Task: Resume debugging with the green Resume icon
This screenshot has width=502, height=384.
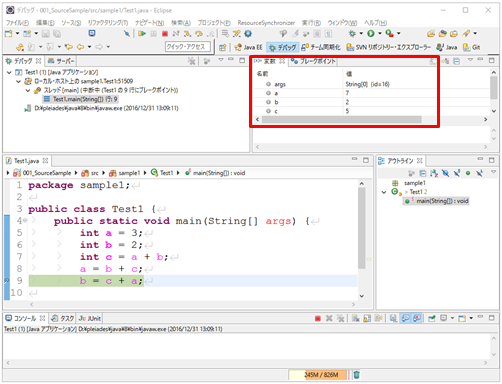Action: pyautogui.click(x=142, y=34)
